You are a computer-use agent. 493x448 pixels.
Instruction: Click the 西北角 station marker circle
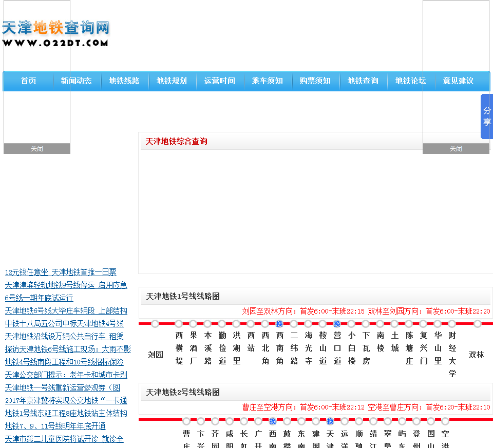point(265,324)
